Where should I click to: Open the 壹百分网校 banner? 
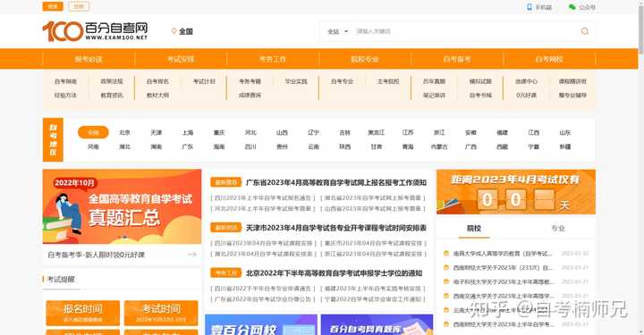261,325
